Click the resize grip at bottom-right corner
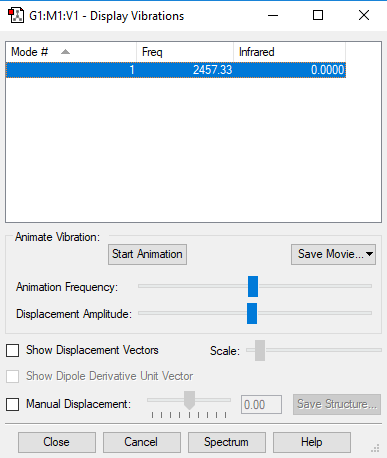This screenshot has height=458, width=387. click(376, 448)
